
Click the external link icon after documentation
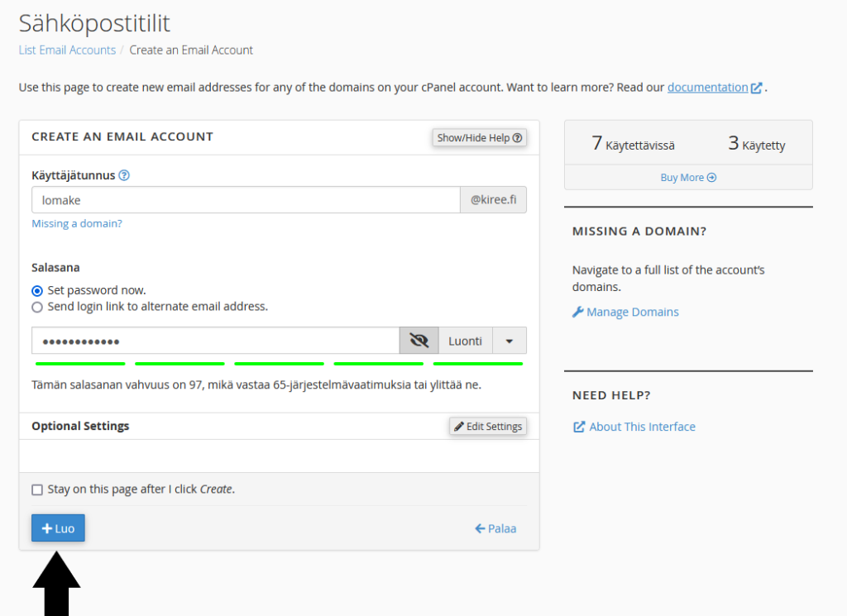coord(756,88)
